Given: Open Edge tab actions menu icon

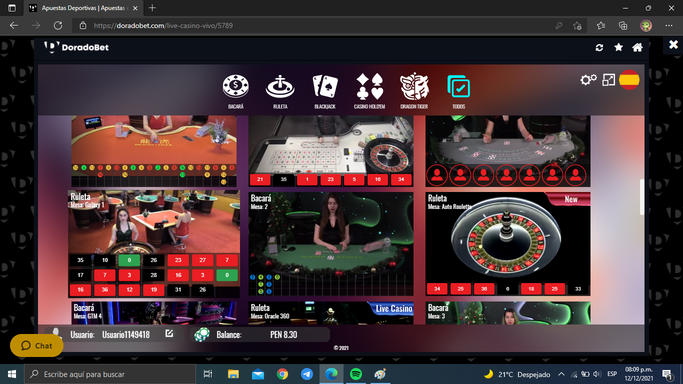Looking at the screenshot, I should click(x=12, y=8).
